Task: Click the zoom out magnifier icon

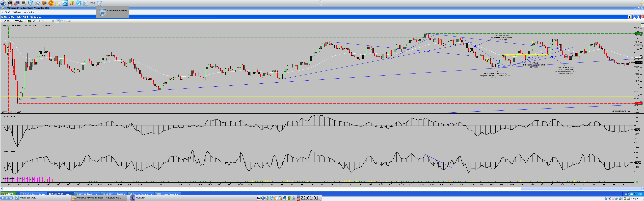Action: pos(43,21)
